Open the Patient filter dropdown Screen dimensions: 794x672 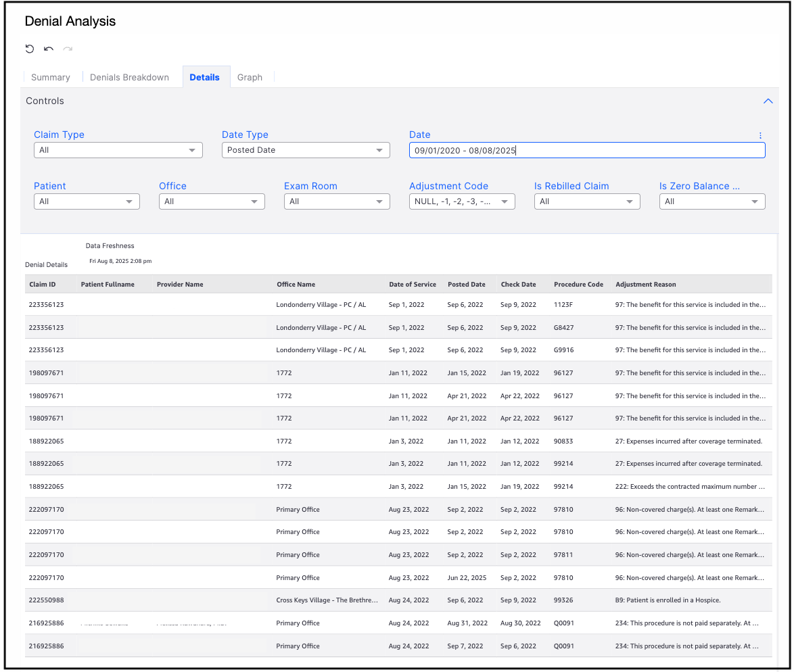87,201
